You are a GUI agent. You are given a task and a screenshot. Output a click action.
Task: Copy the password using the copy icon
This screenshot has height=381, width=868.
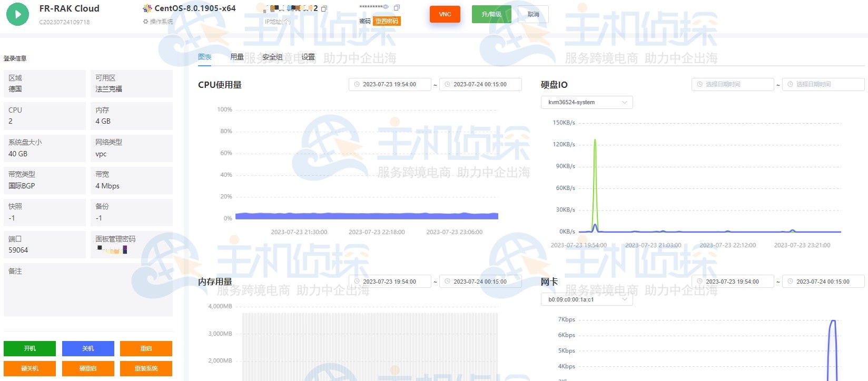coord(397,7)
